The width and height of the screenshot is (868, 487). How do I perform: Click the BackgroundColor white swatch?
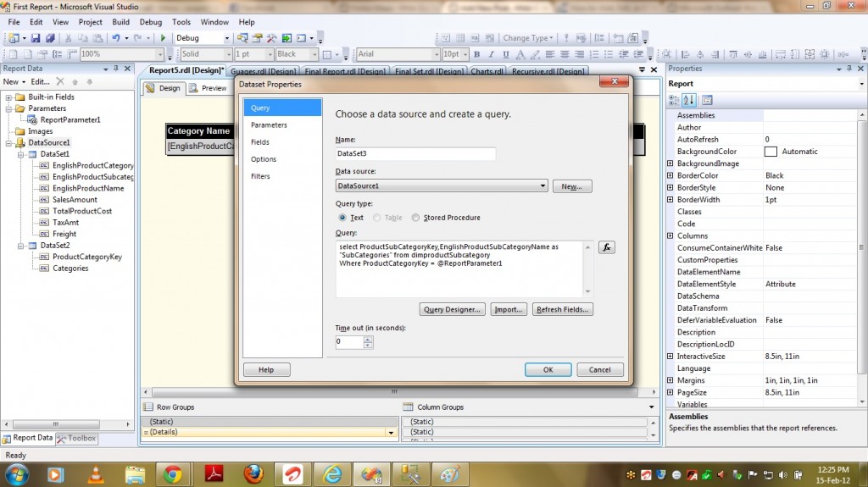(x=771, y=152)
